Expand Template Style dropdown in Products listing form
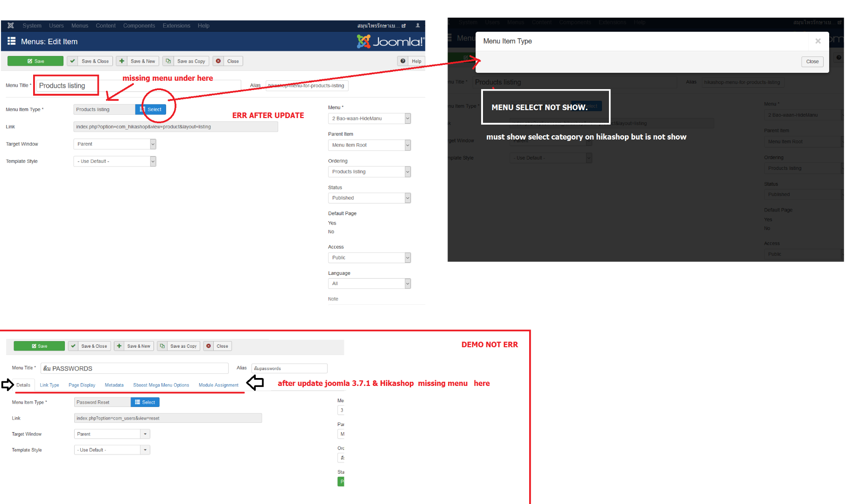 click(115, 161)
